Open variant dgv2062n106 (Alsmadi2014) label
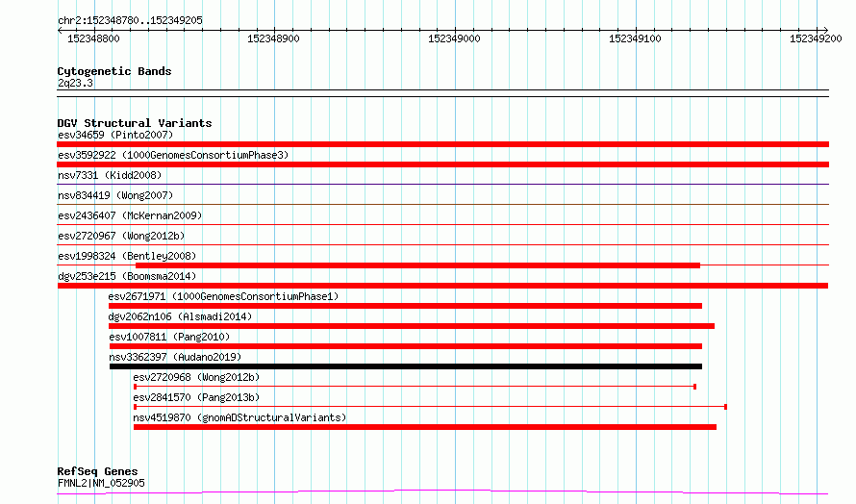 [180, 316]
